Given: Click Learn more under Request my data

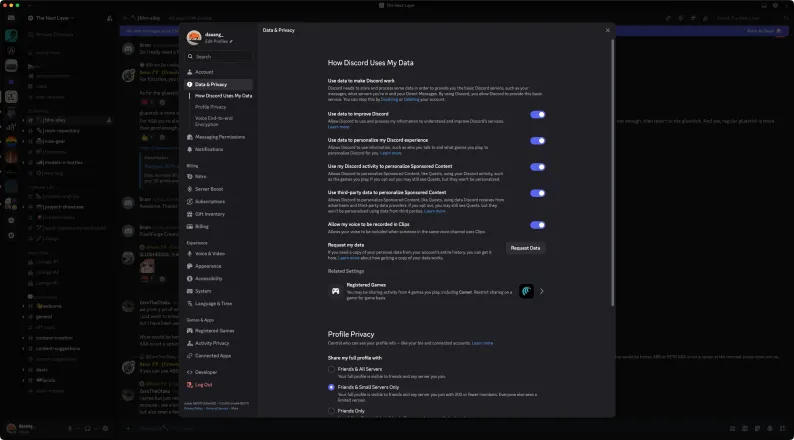Looking at the screenshot, I should tap(348, 258).
